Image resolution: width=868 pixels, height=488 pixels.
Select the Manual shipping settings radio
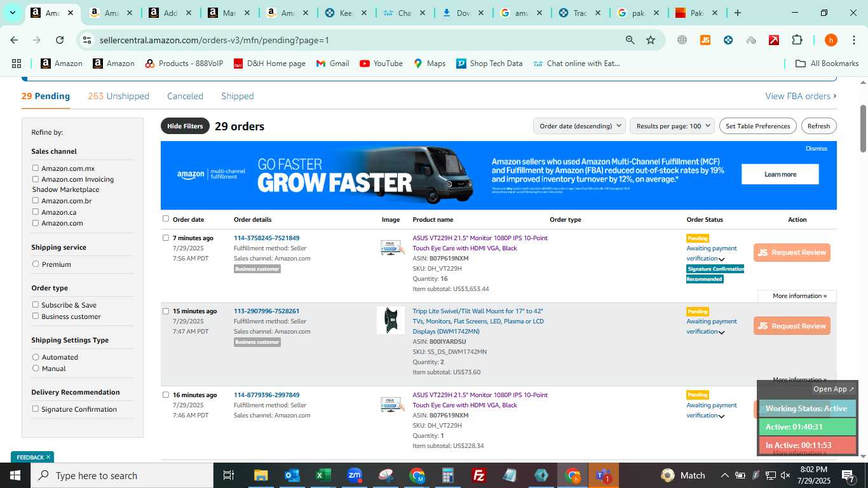pos(36,369)
